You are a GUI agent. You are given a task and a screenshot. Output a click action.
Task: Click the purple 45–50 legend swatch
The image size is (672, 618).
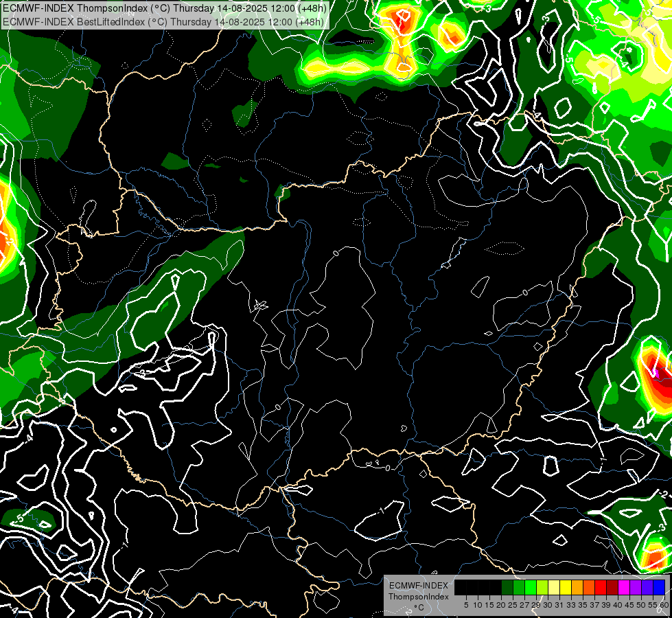(636, 587)
